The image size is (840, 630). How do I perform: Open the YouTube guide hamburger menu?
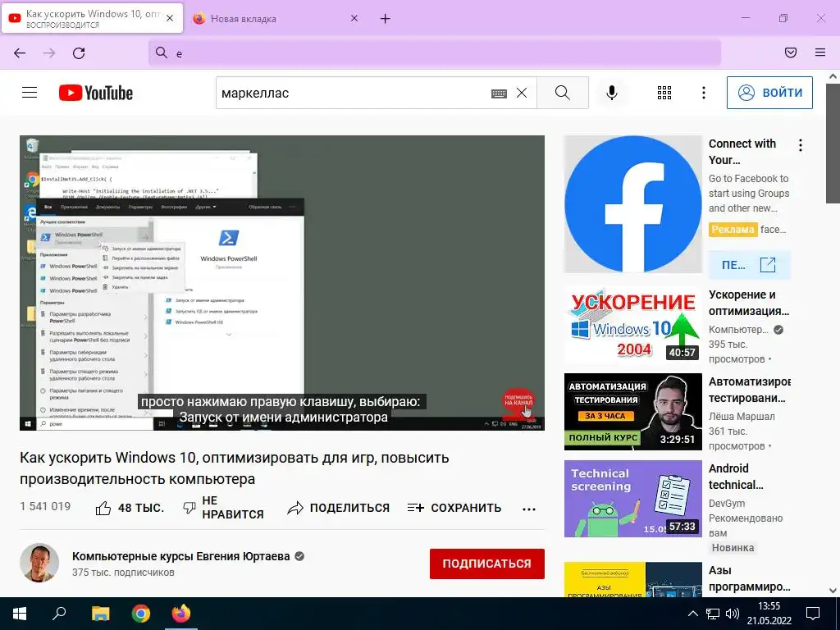(30, 93)
